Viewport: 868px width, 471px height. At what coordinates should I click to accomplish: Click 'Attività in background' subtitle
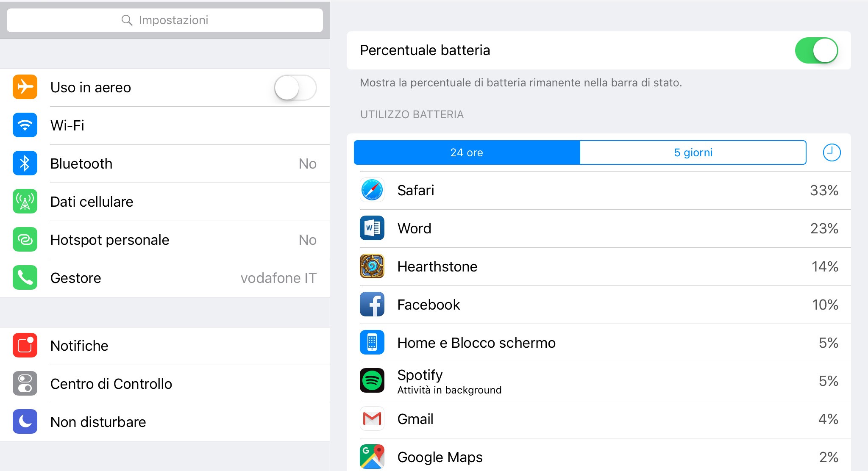pos(449,390)
